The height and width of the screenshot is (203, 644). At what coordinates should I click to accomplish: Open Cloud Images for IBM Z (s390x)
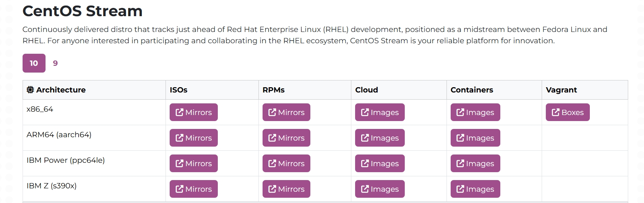coord(380,189)
